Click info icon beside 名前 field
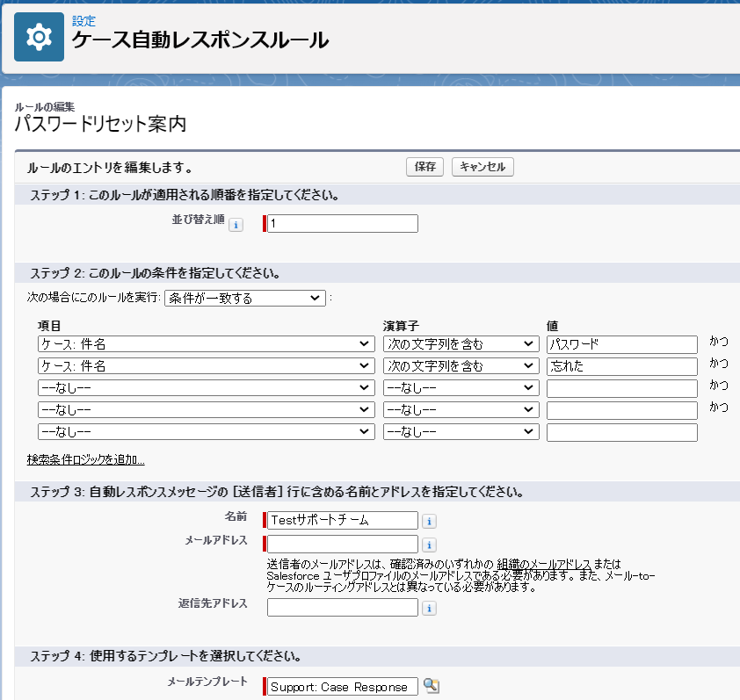740x700 pixels. click(x=429, y=521)
